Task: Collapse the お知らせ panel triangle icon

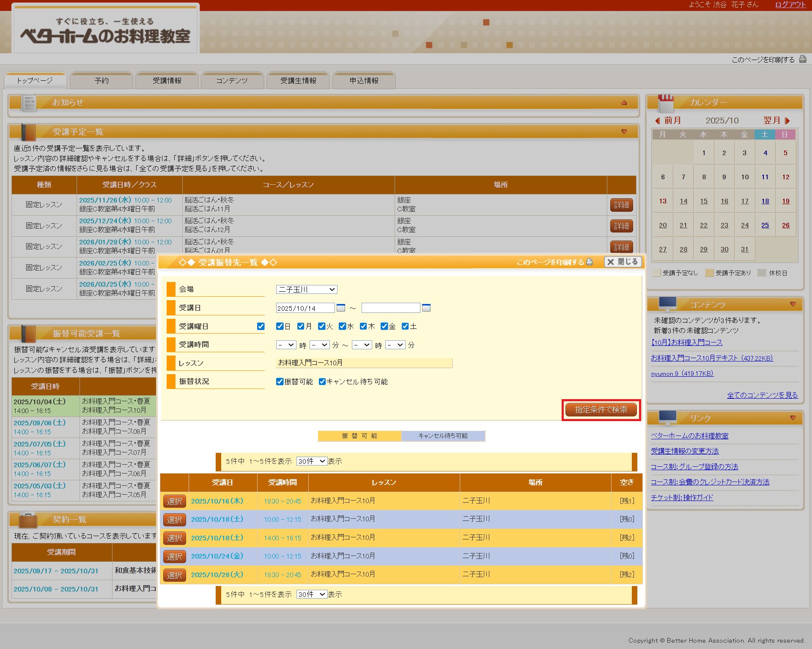Action: pos(624,103)
